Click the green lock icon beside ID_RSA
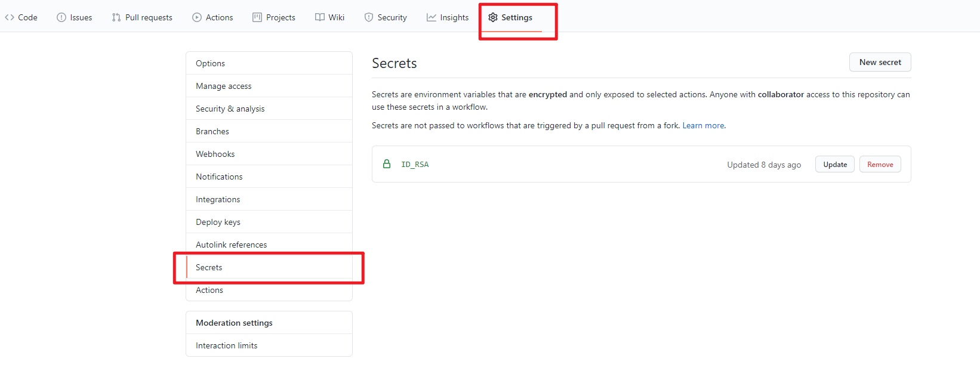 tap(387, 164)
